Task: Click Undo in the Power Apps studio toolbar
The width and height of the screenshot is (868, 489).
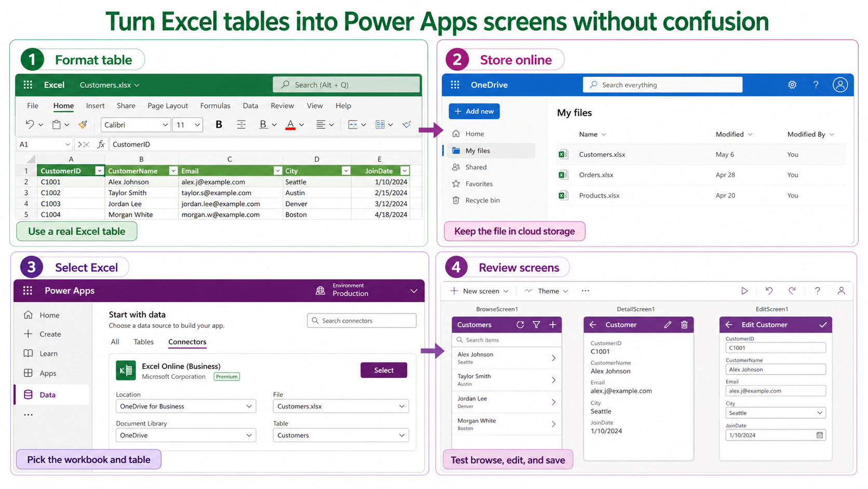Action: (769, 291)
